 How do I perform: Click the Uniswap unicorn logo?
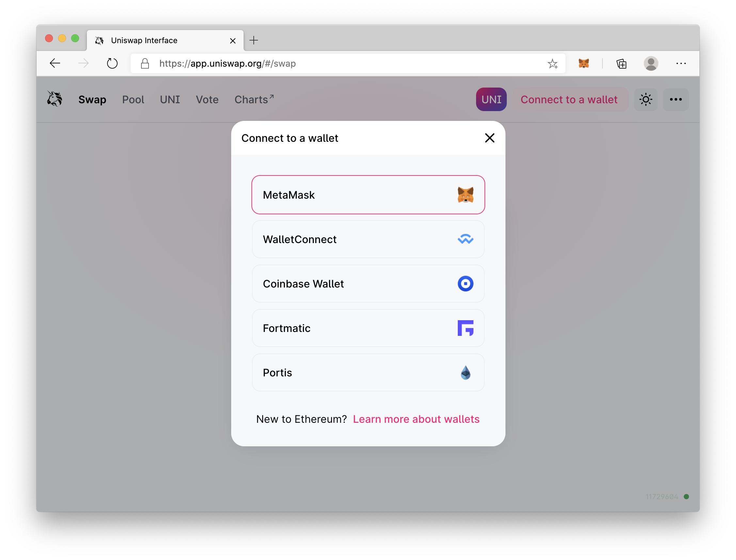pyautogui.click(x=55, y=99)
